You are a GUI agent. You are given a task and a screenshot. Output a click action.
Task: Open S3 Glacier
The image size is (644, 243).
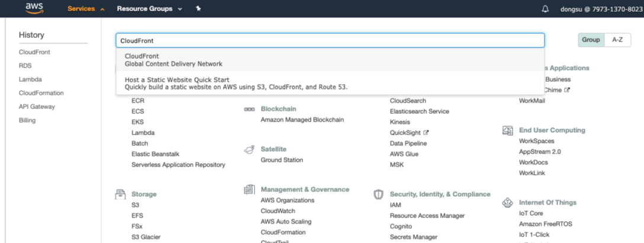tap(146, 237)
